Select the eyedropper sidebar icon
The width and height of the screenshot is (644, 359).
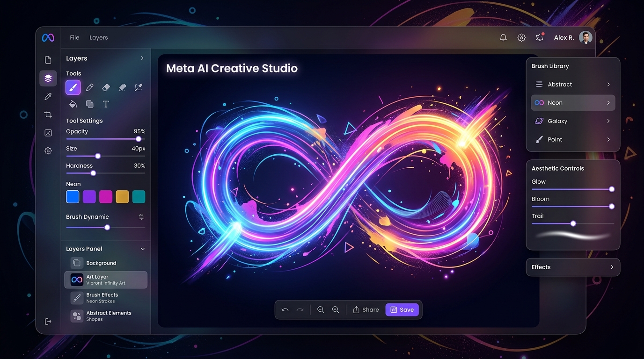pyautogui.click(x=48, y=96)
